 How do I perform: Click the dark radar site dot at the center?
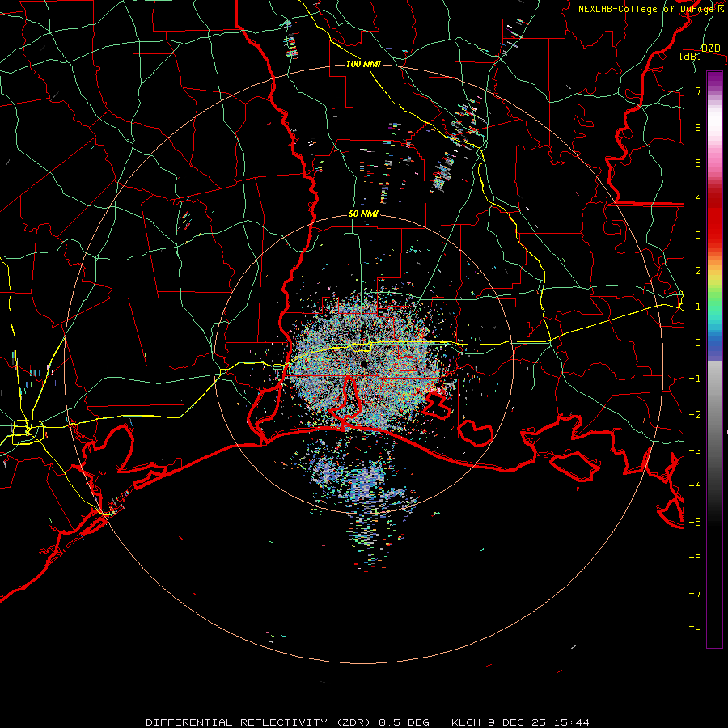[x=363, y=363]
